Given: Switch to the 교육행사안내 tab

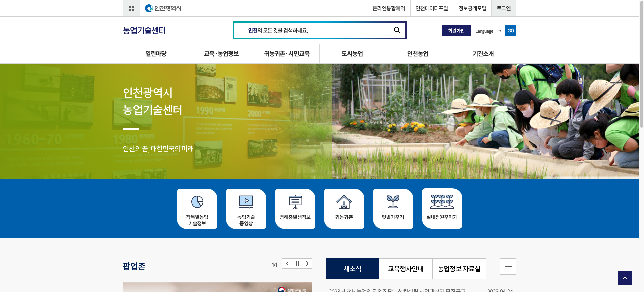Looking at the screenshot, I should pyautogui.click(x=406, y=269).
